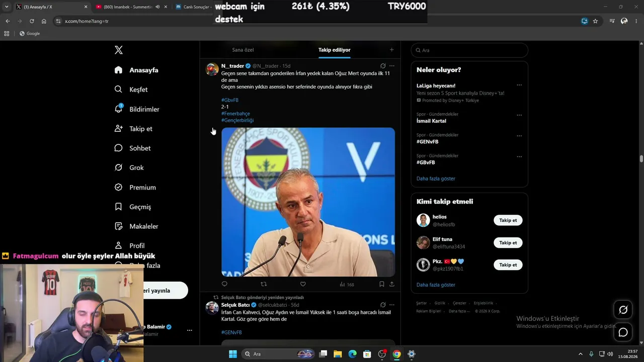This screenshot has width=644, height=362.
Task: Open the #Gençlerbirliği hashtag link
Action: point(237,120)
